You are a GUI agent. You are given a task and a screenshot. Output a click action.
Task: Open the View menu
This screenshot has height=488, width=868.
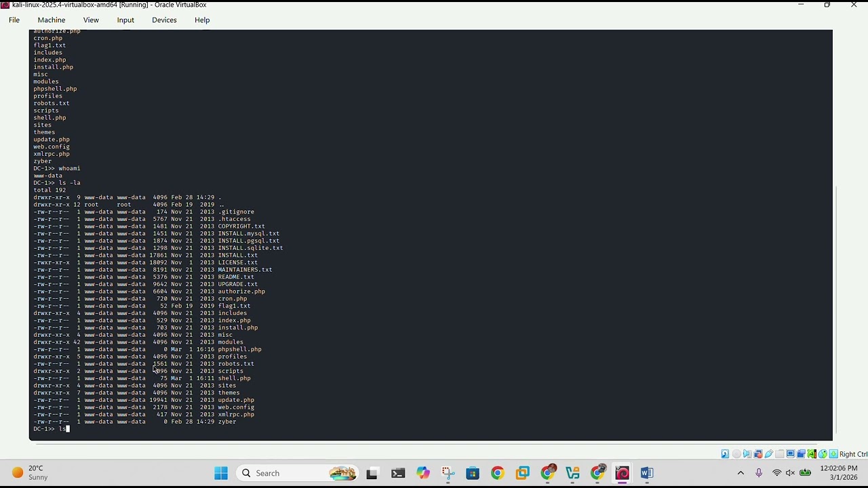[x=91, y=20]
